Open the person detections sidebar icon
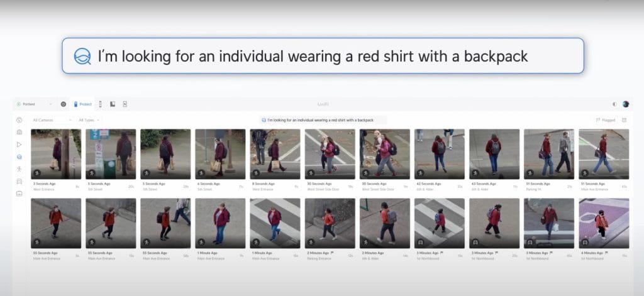Viewport: 644px width, 296px height. click(x=19, y=169)
